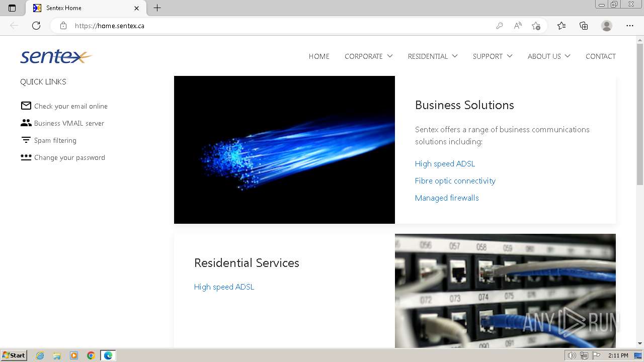The height and width of the screenshot is (362, 644).
Task: Click the Sentex logo
Action: coord(56,56)
